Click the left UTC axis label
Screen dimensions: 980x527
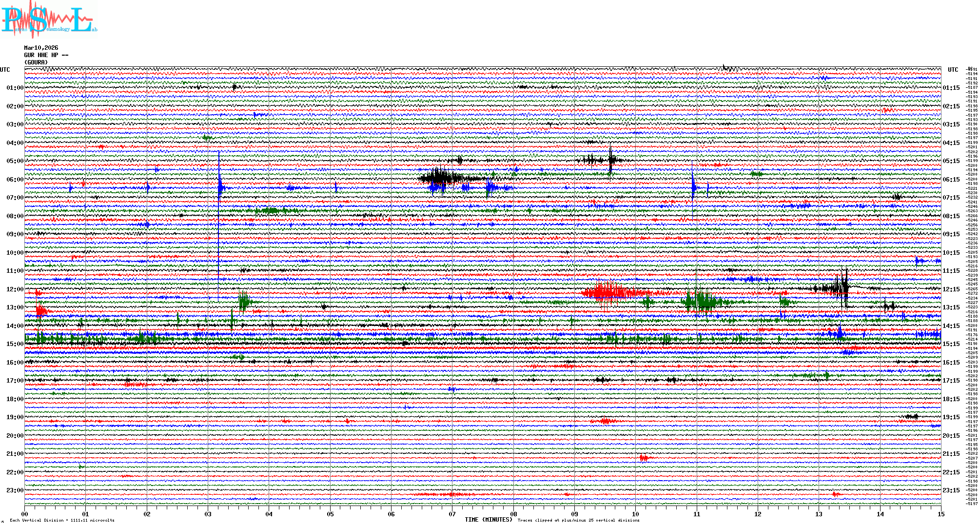coord(5,70)
